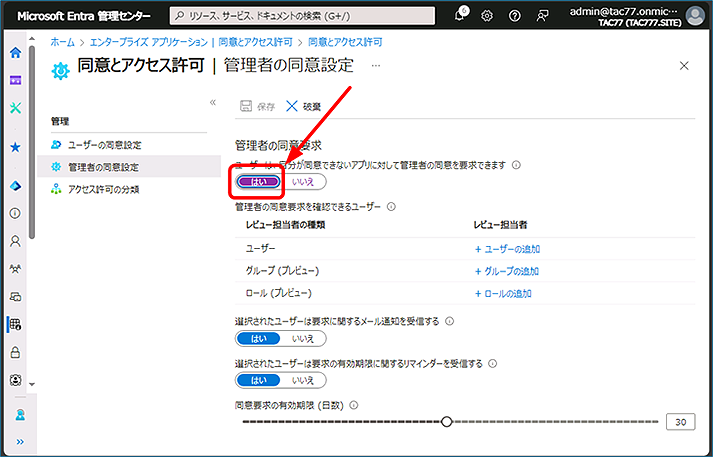The width and height of the screenshot is (713, 457).
Task: Open the Applications grid icon in sidebar
Action: pyautogui.click(x=15, y=324)
